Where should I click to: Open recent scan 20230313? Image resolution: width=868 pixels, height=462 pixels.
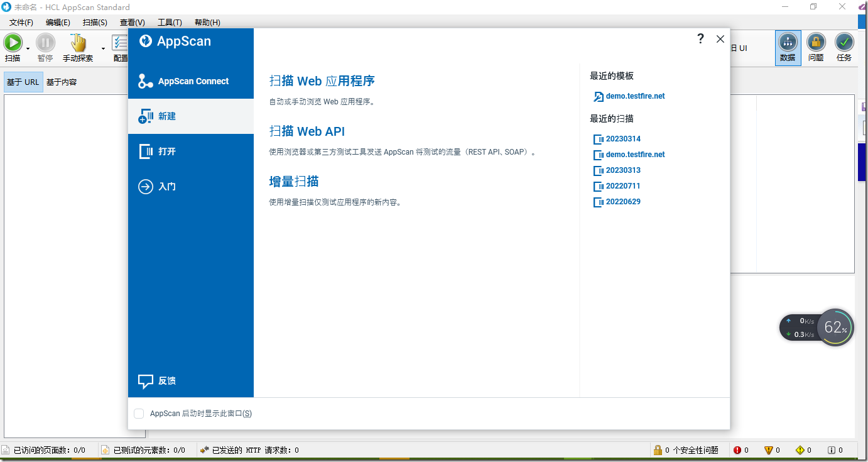(623, 170)
